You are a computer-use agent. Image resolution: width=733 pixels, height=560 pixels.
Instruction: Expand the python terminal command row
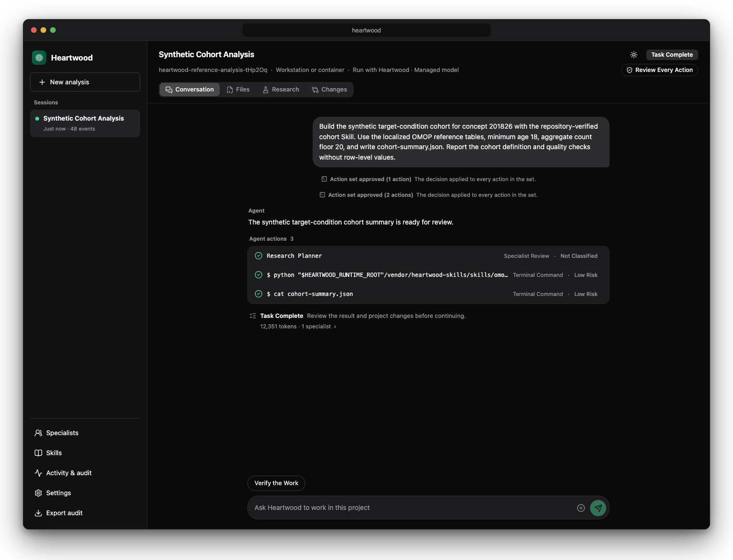(x=428, y=275)
